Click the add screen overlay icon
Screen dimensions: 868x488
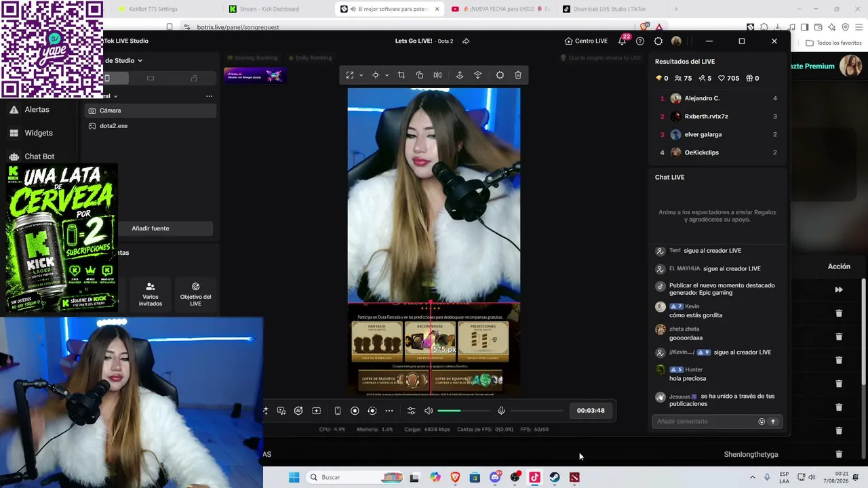pyautogui.click(x=316, y=411)
